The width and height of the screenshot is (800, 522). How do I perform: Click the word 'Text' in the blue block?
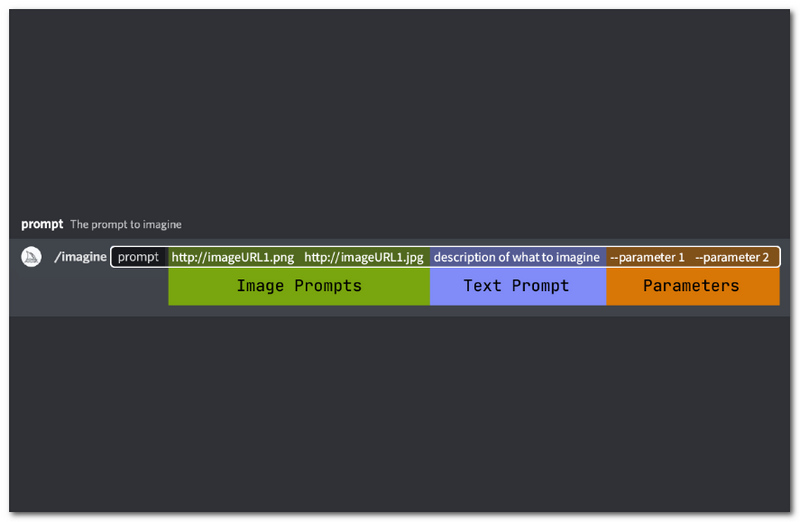[x=482, y=286]
